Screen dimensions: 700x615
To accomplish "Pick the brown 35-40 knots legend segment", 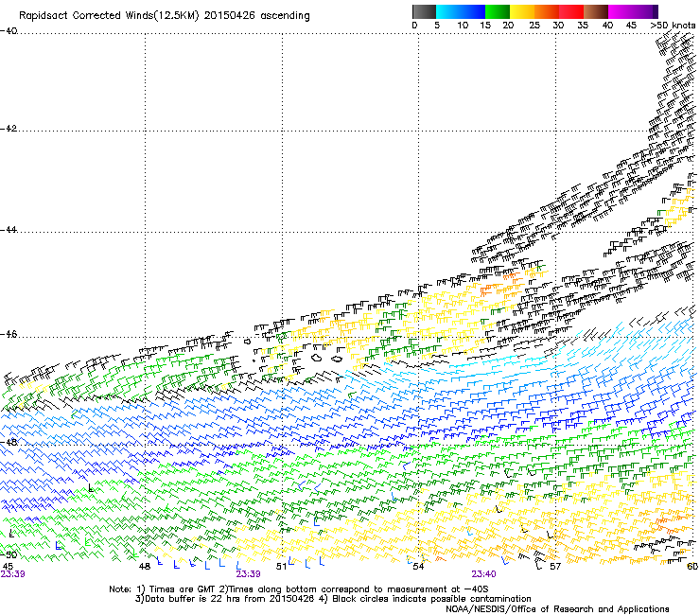I will coord(596,11).
